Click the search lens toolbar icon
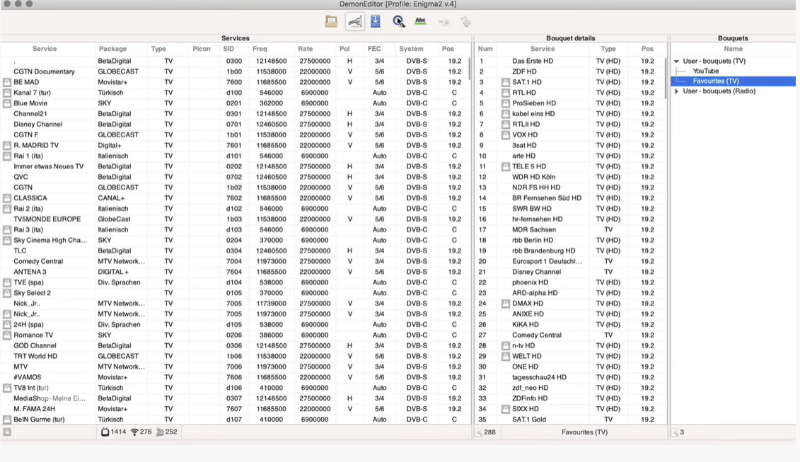This screenshot has height=462, width=800. (398, 21)
